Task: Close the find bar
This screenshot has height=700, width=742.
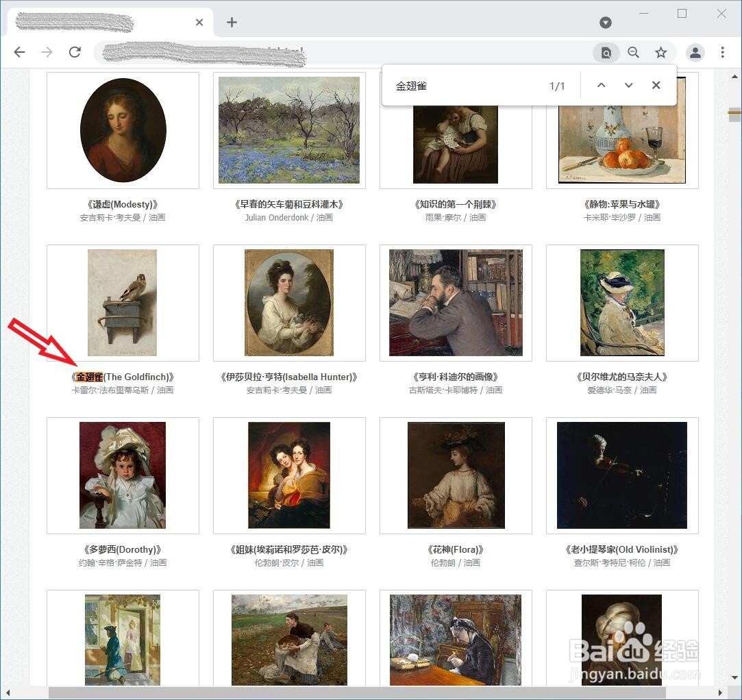Action: point(656,85)
